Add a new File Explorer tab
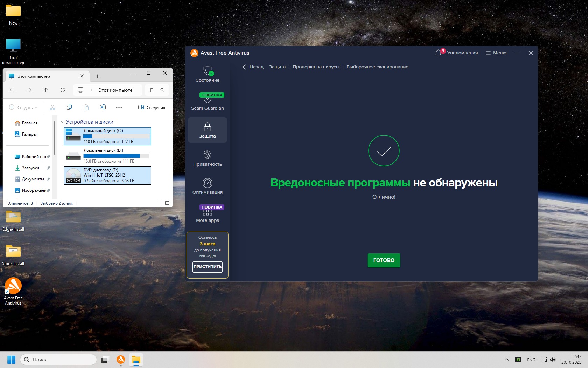This screenshot has width=588, height=368. 97,76
